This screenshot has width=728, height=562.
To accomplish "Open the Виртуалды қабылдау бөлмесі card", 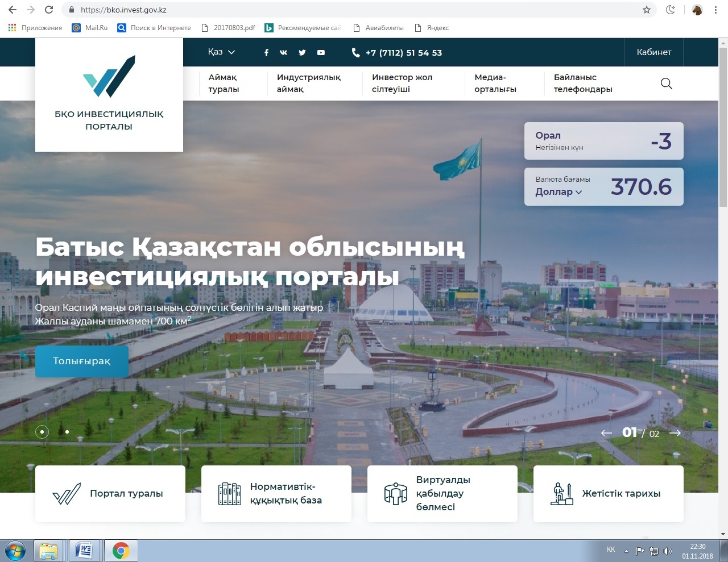I will click(442, 493).
